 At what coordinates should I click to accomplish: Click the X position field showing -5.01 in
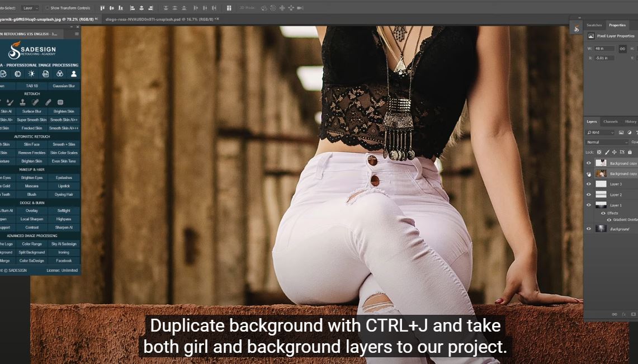(605, 58)
